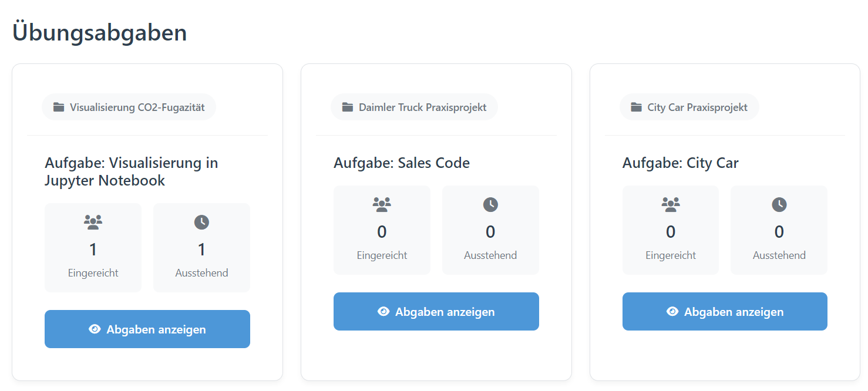Click people icon in Jupyter Notebook card
This screenshot has width=868, height=391.
coord(93,222)
